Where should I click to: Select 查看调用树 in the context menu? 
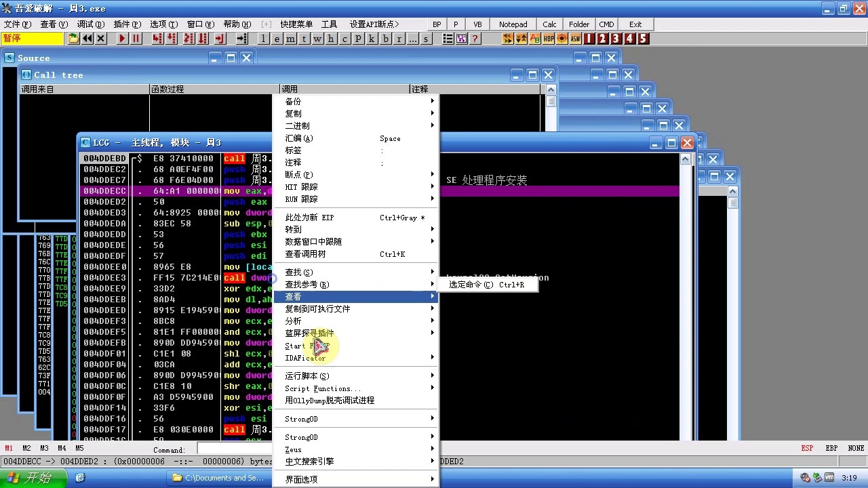click(x=305, y=254)
